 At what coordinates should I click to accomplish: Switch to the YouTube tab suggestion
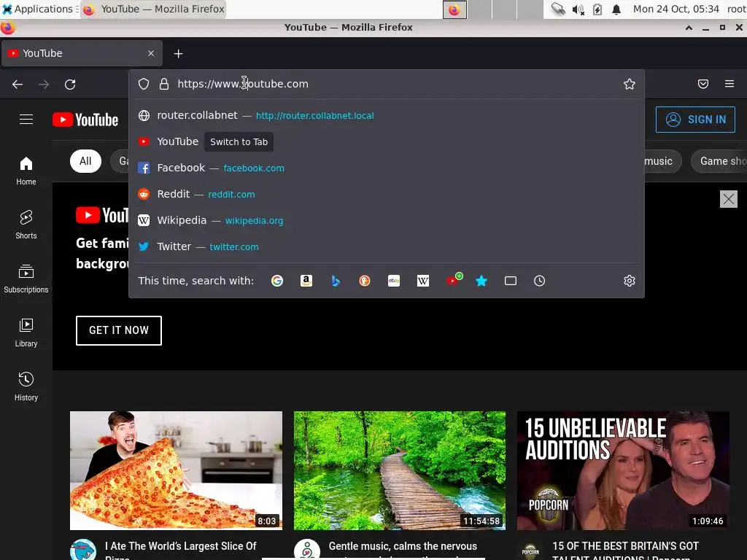click(x=387, y=142)
